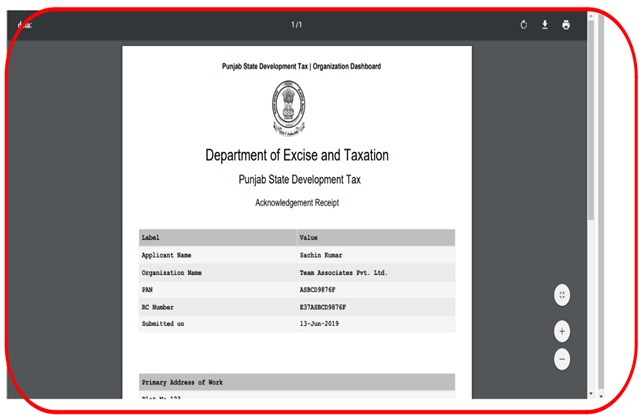Click the 1/1 page number indicator
642x420 pixels.
[296, 25]
